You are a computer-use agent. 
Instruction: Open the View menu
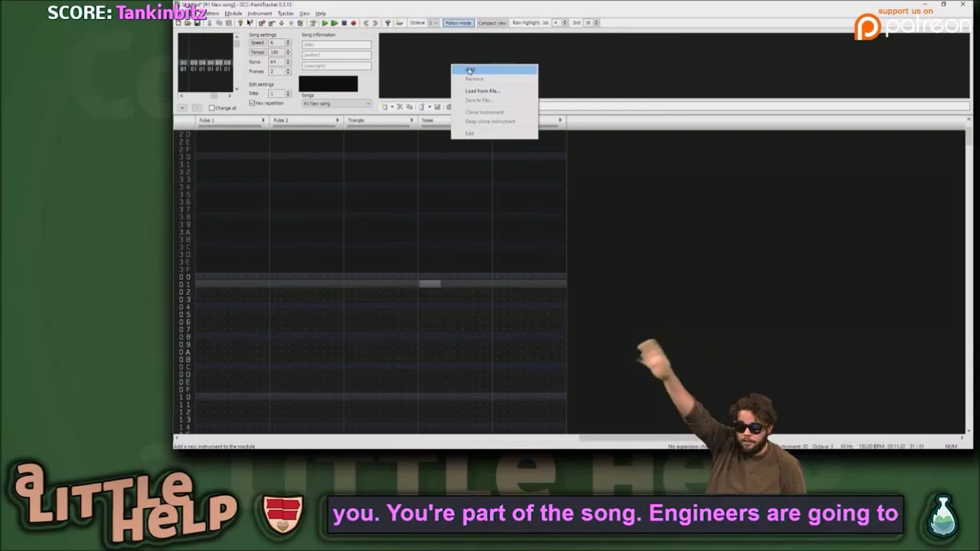(x=304, y=13)
